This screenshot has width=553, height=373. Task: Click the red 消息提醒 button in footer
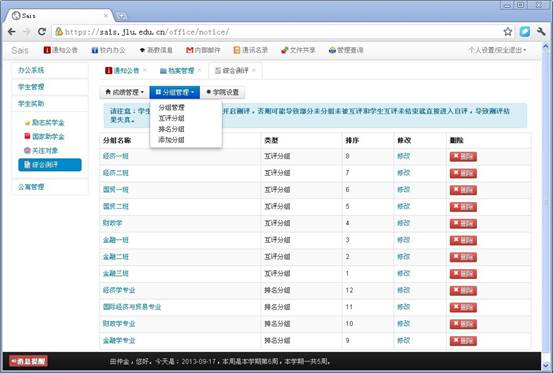[x=29, y=361]
